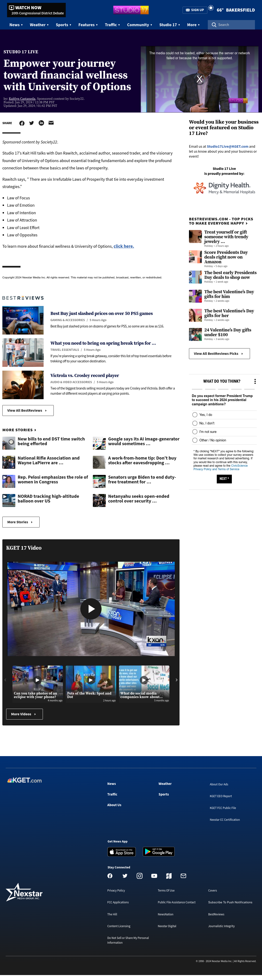262x980 pixels.
Task: Close the media error X overlay
Action: [x=199, y=79]
